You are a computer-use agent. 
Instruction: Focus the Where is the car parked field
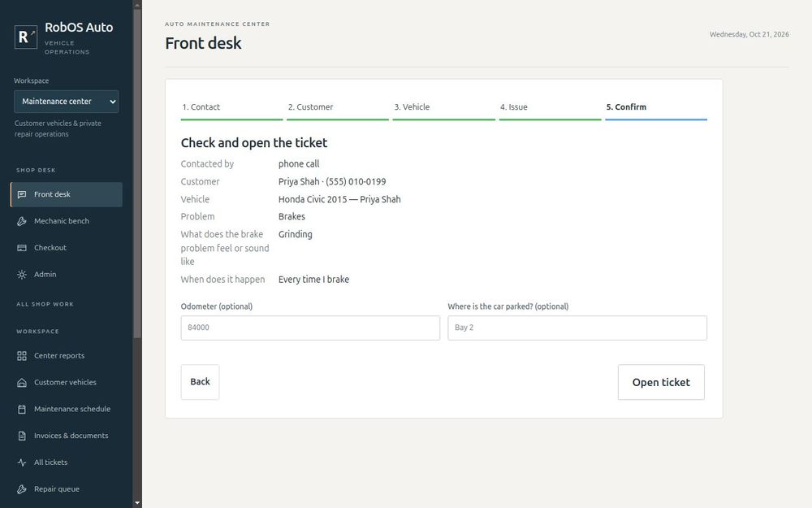point(577,328)
